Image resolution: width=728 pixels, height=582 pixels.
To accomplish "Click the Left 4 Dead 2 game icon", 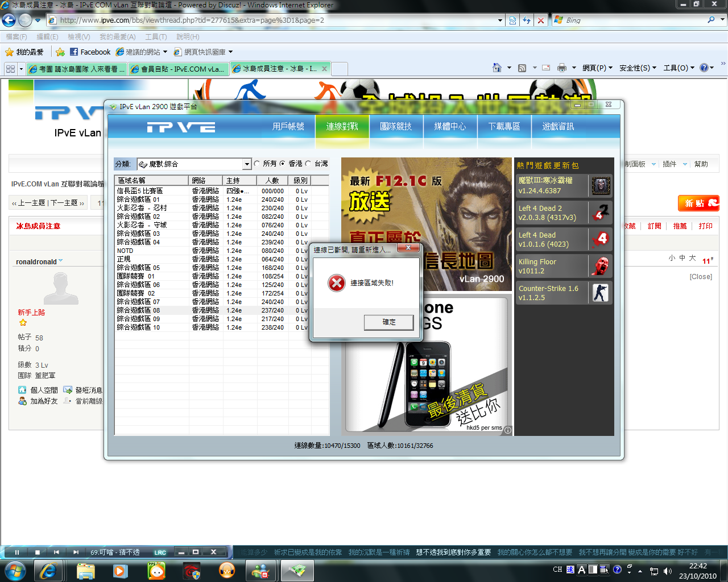I will [x=601, y=213].
